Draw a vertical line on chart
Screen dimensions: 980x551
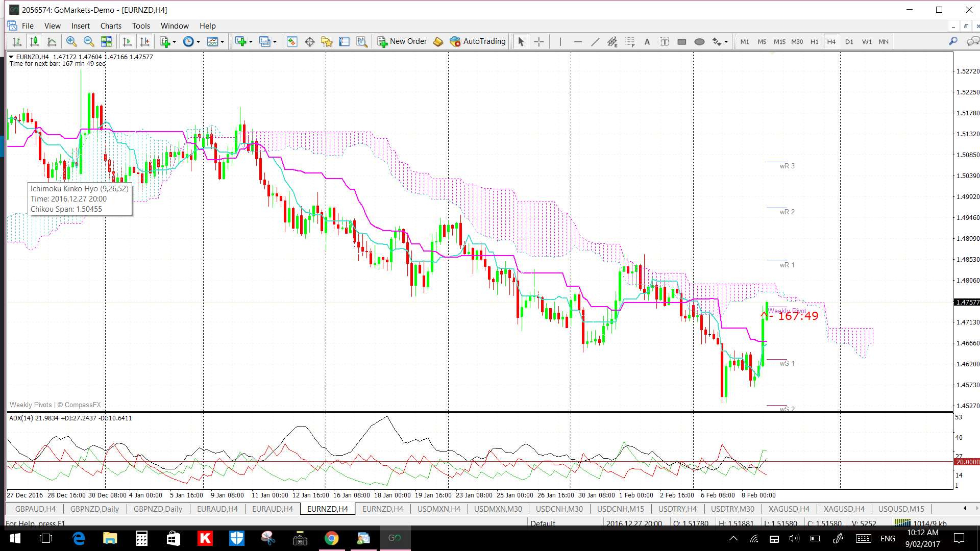tap(560, 42)
